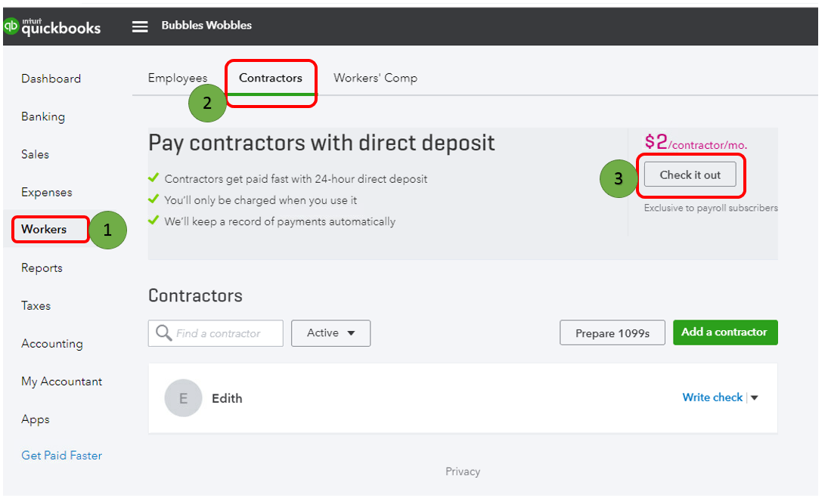Go to the Accounting page
Screen dimensions: 828x504
click(52, 343)
